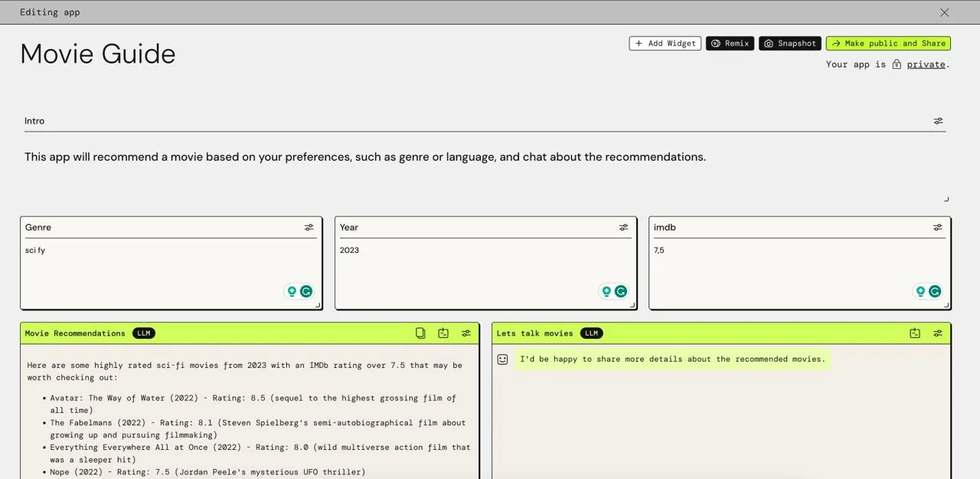
Task: Take a Snapshot of the app
Action: pyautogui.click(x=790, y=44)
